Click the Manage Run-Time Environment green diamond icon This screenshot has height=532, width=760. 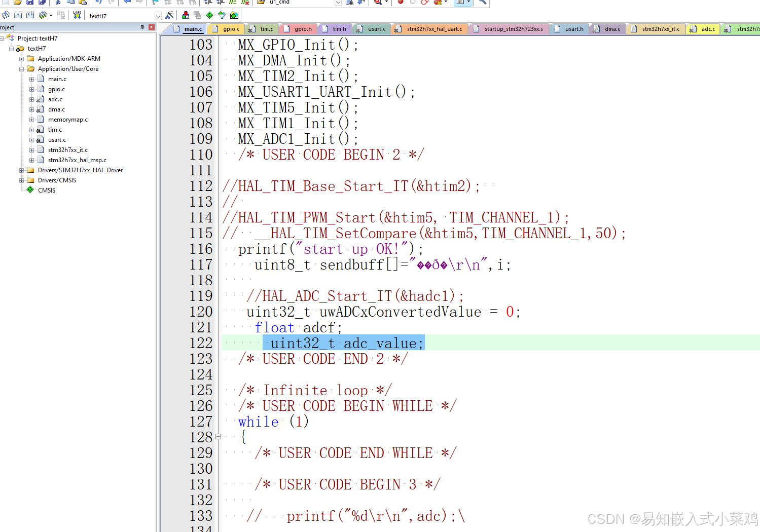click(x=209, y=15)
